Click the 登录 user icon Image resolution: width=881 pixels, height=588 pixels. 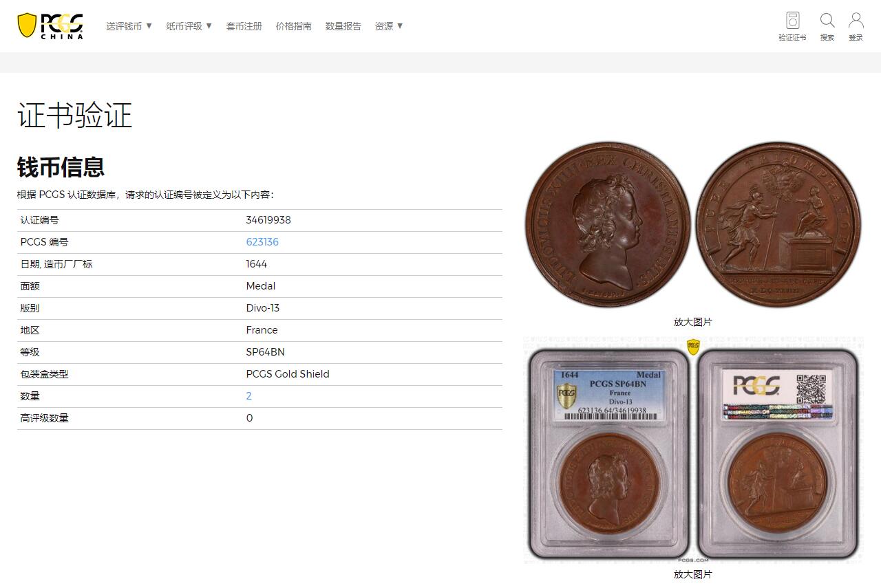(856, 27)
